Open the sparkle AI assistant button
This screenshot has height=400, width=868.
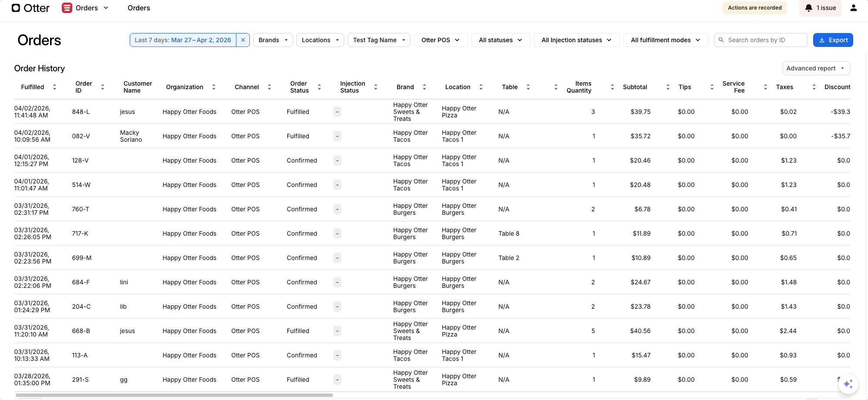pos(848,384)
